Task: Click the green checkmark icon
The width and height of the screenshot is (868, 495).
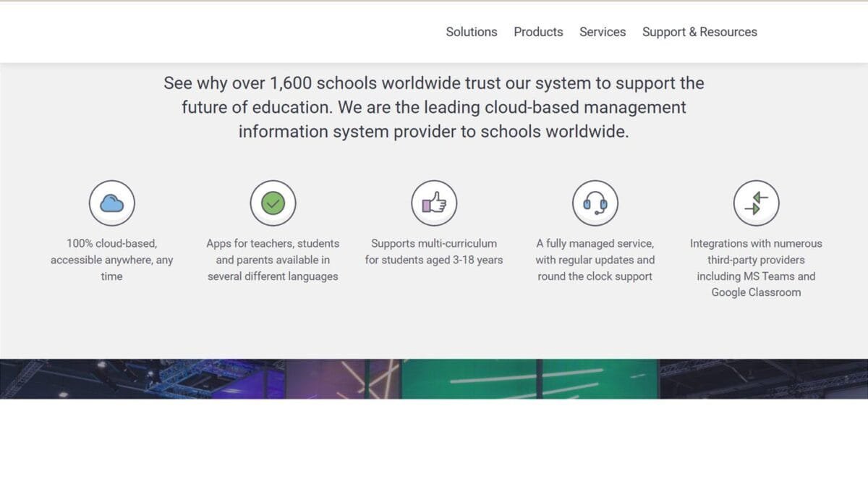Action: coord(273,203)
